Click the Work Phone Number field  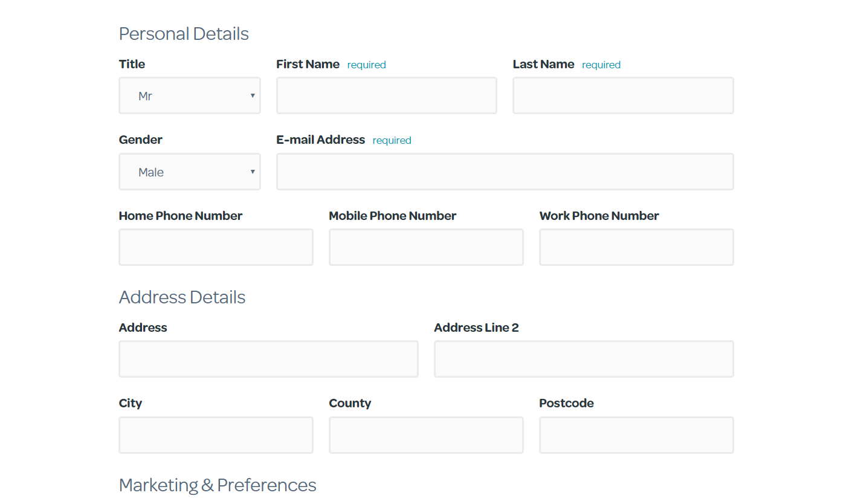636,247
